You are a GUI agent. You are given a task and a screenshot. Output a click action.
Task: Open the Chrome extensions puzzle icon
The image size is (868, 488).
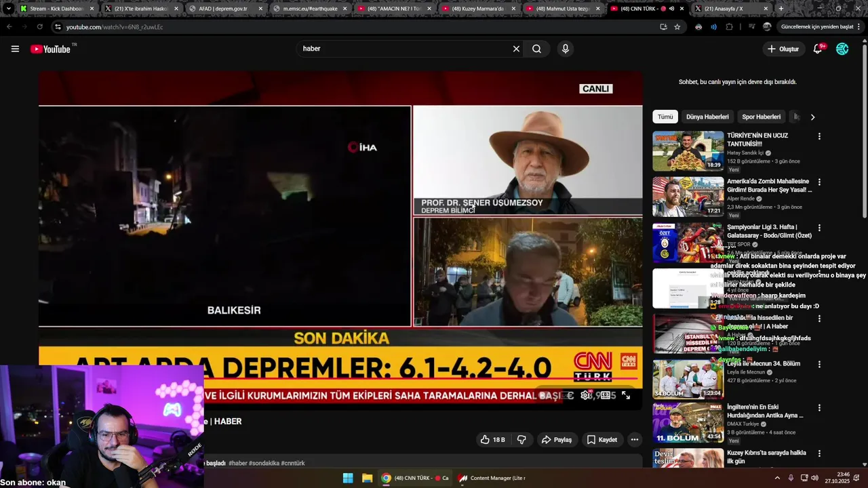tap(729, 27)
